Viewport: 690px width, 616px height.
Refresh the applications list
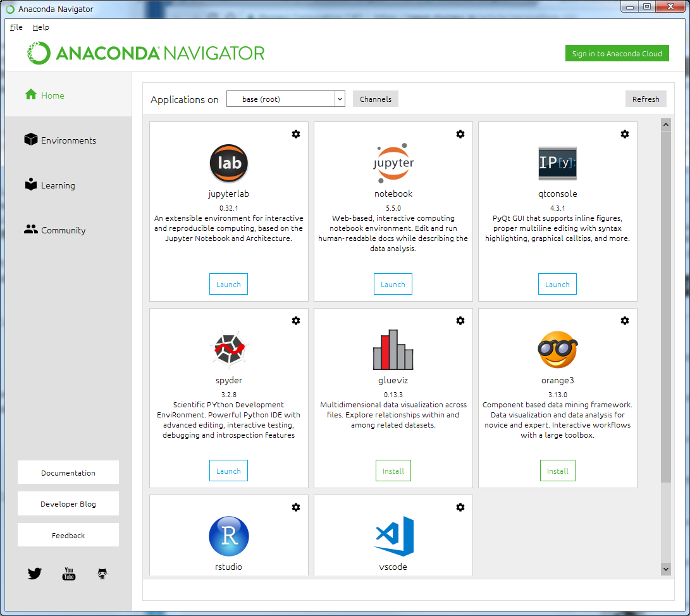click(646, 99)
